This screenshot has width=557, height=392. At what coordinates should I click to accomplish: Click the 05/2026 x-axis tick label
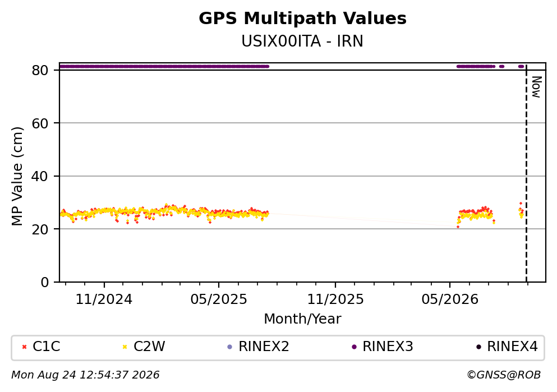pos(450,299)
